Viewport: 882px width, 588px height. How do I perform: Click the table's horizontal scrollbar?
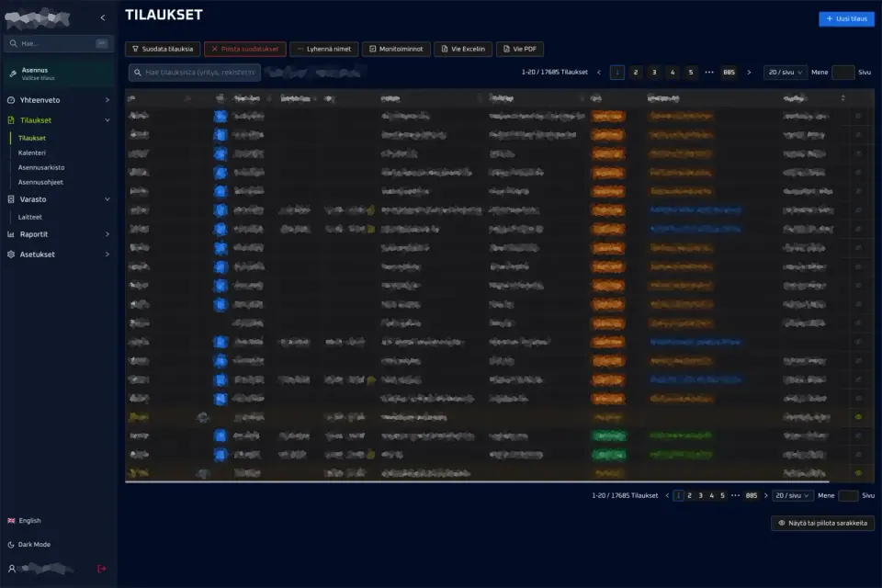pyautogui.click(x=477, y=481)
